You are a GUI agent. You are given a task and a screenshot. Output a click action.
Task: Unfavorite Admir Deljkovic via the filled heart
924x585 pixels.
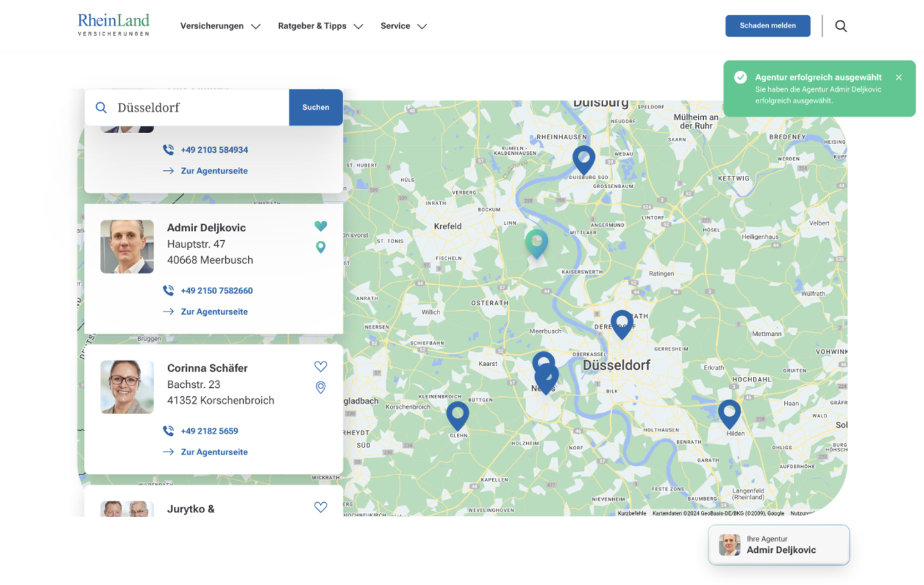321,226
